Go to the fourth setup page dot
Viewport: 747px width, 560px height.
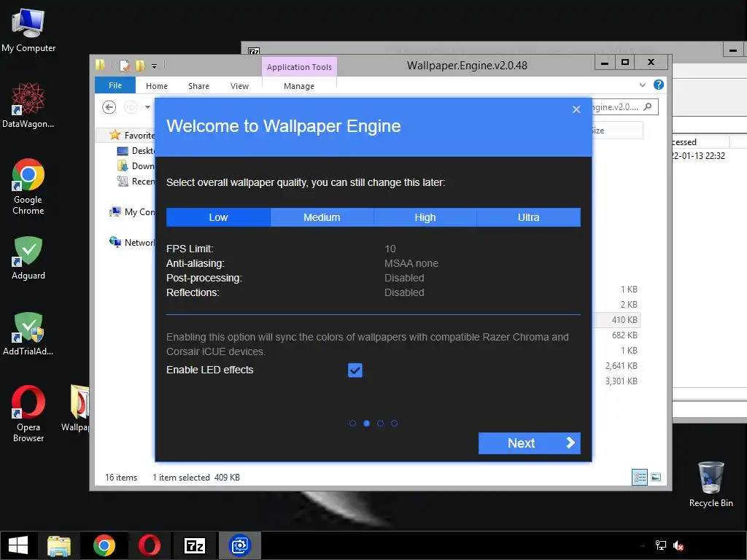[394, 424]
